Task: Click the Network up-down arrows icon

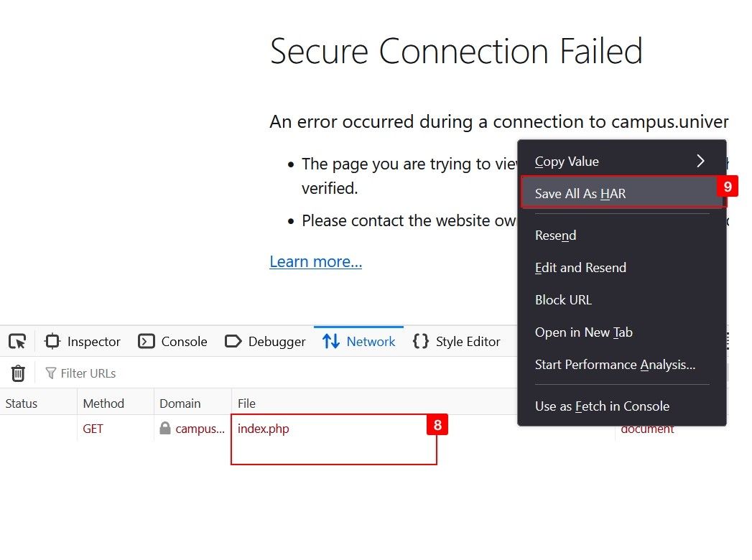Action: click(331, 341)
